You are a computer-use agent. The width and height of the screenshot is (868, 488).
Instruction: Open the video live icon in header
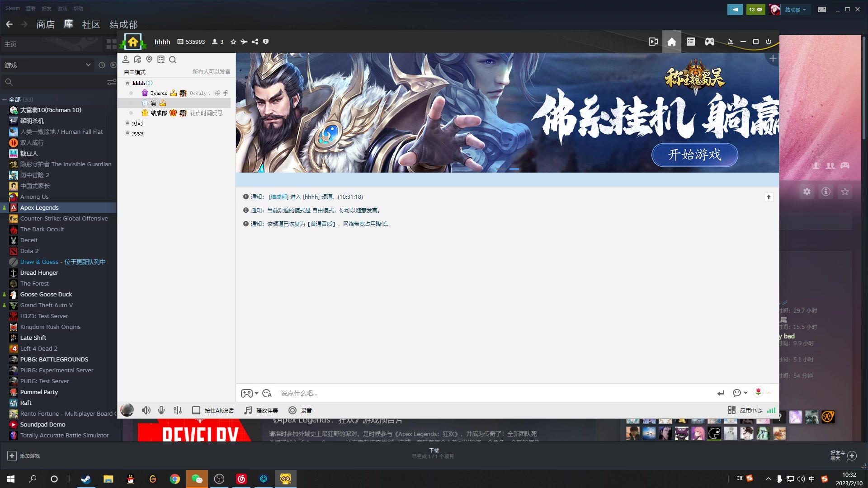[x=653, y=42]
